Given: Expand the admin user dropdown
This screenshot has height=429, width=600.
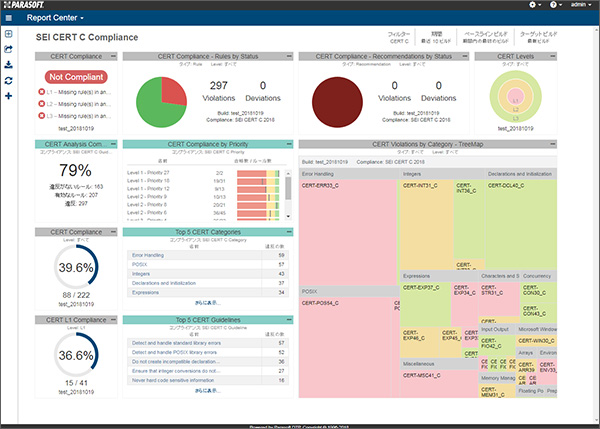Looking at the screenshot, I should 581,5.
